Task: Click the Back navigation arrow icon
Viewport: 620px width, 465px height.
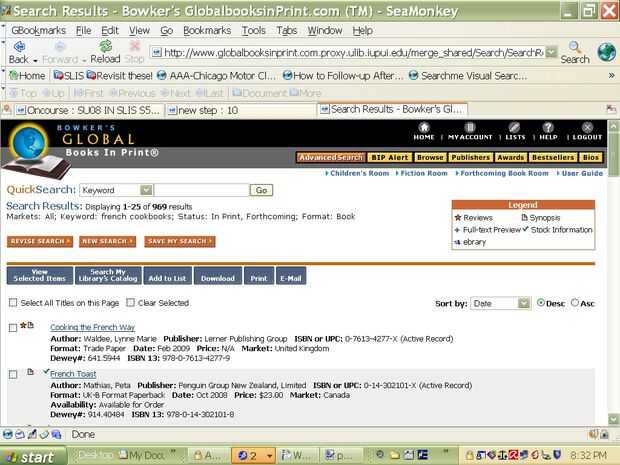Action: (x=19, y=47)
